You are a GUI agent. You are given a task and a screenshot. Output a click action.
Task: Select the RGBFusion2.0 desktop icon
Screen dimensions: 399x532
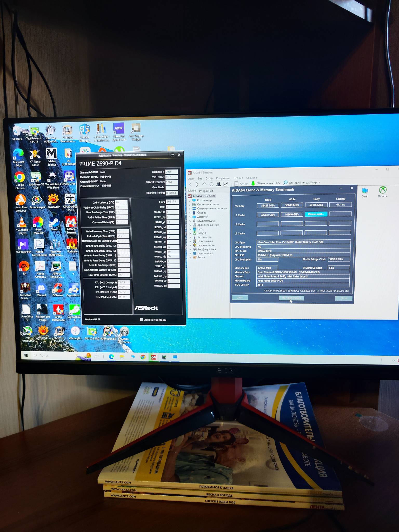click(x=108, y=333)
